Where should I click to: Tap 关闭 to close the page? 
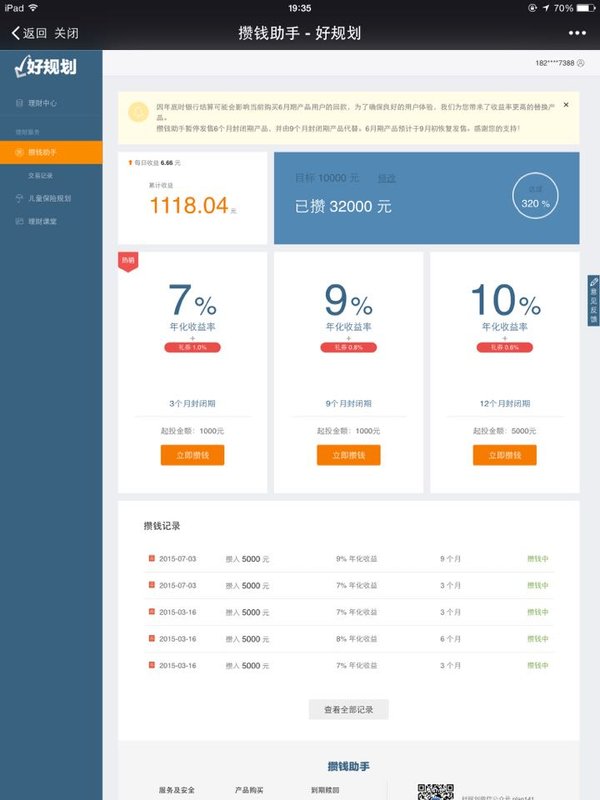66,33
